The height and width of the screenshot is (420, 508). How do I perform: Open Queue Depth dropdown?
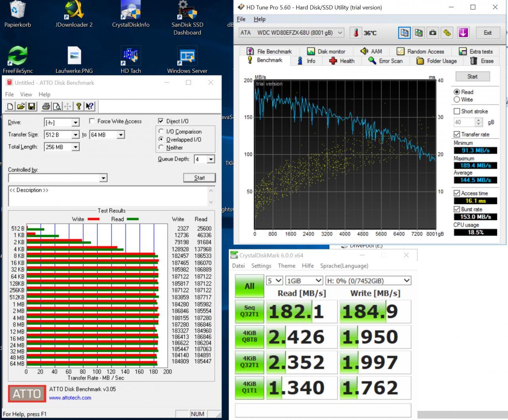[211, 159]
